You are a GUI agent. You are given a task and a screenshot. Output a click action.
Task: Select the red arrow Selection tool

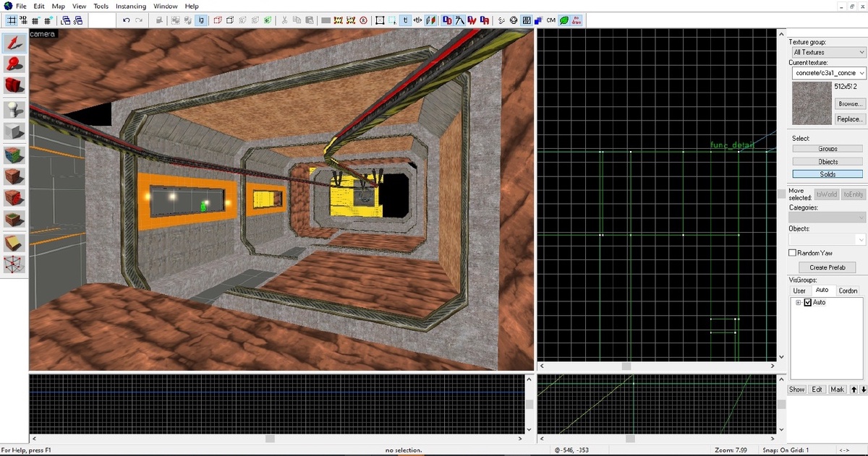tap(14, 43)
